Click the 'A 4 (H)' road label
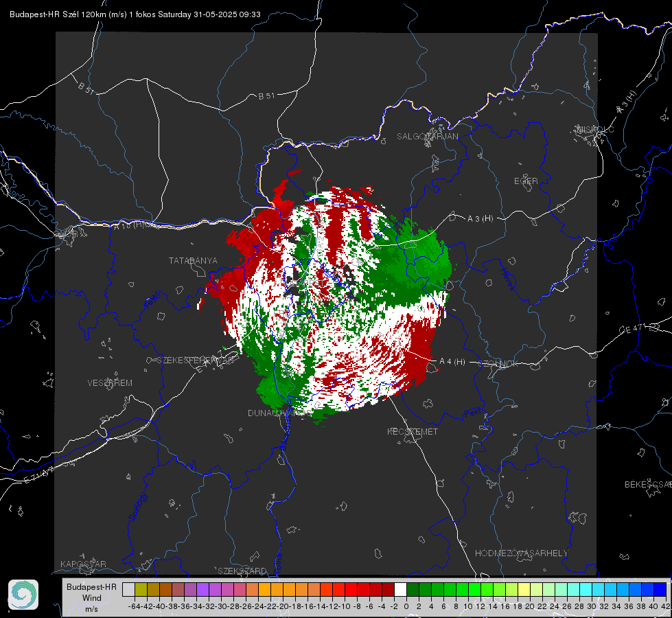 (452, 362)
